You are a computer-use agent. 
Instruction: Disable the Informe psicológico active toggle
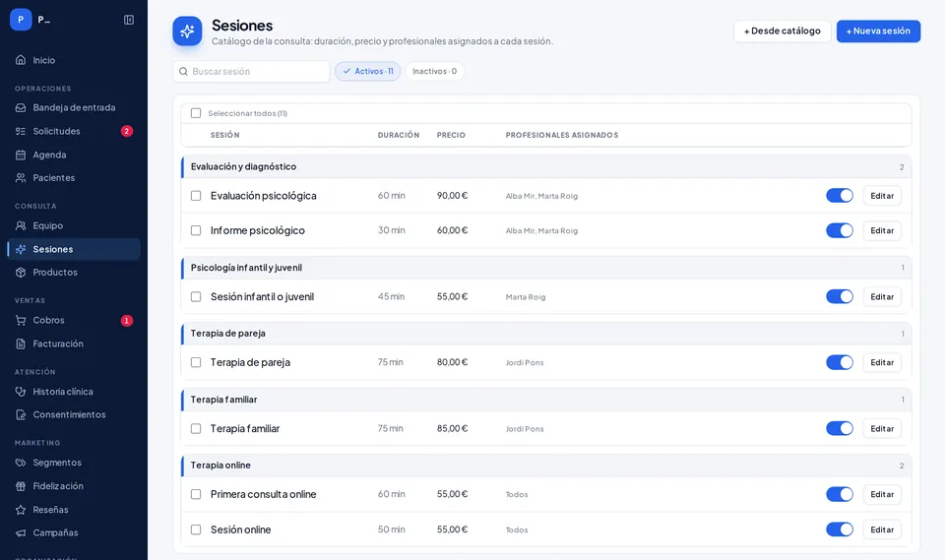[840, 230]
